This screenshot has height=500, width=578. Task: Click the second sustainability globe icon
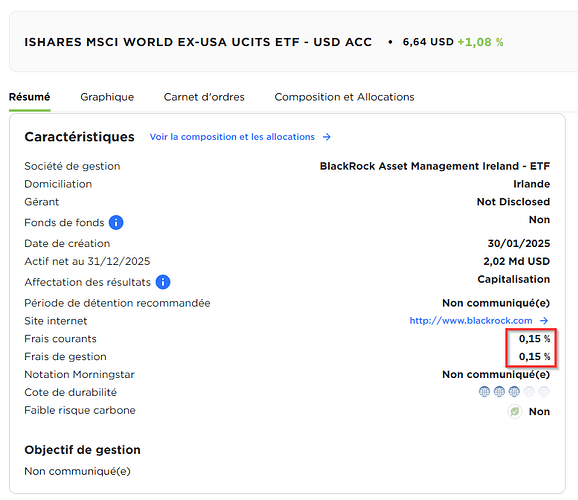tap(499, 392)
